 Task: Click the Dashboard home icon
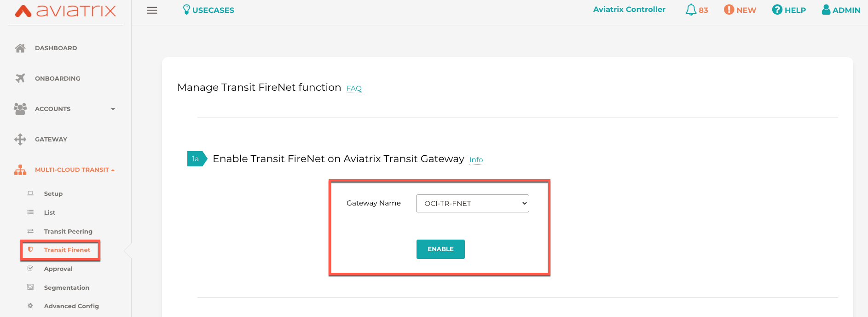click(20, 47)
